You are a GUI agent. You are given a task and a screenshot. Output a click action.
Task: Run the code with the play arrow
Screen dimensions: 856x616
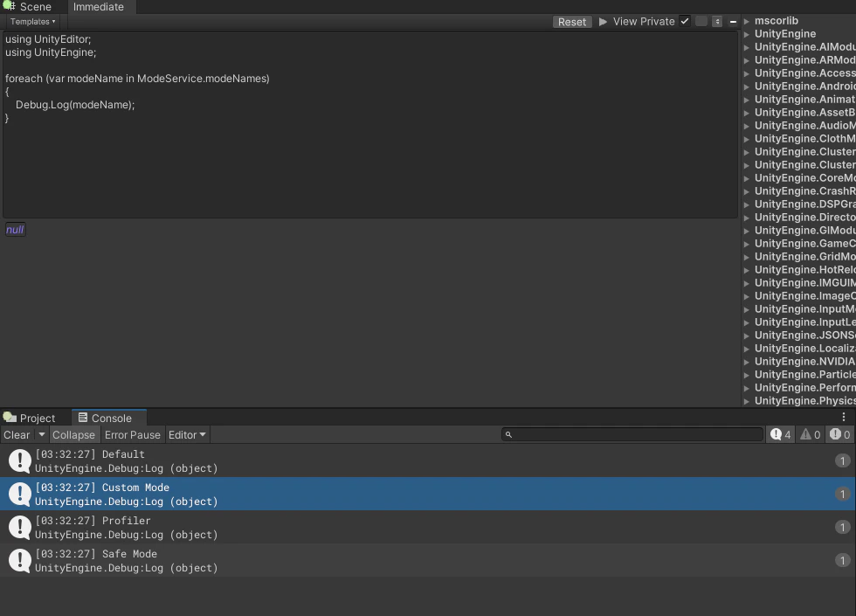(x=603, y=22)
